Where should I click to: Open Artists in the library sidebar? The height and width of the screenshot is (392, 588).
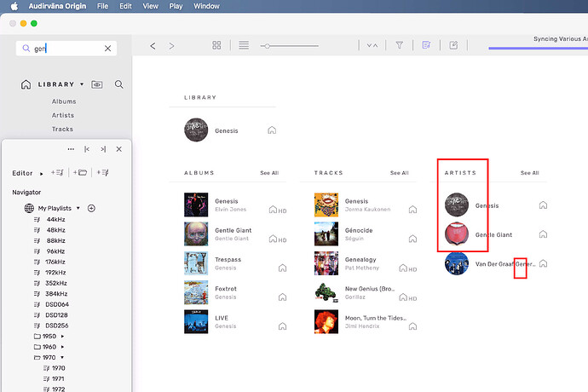[63, 115]
